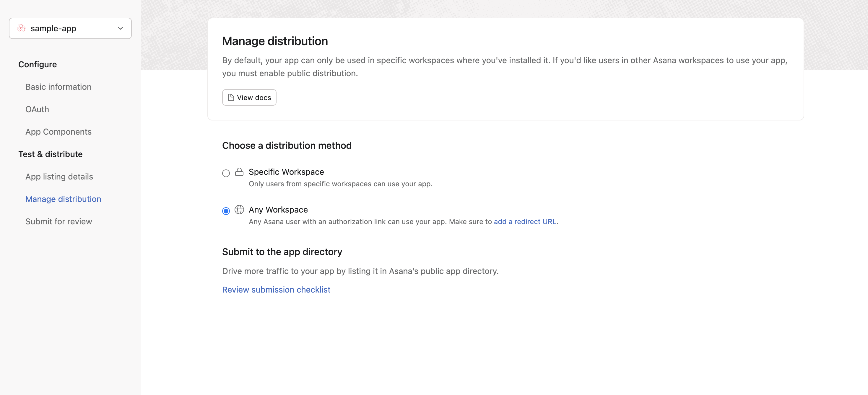Viewport: 868px width, 395px height.
Task: Go to the OAuth settings page
Action: pos(37,110)
